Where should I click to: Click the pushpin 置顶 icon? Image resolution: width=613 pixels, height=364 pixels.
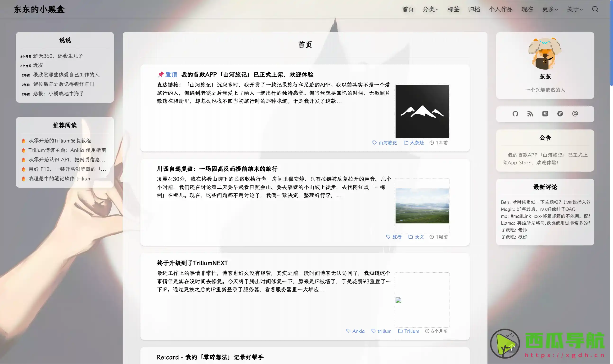coord(161,74)
